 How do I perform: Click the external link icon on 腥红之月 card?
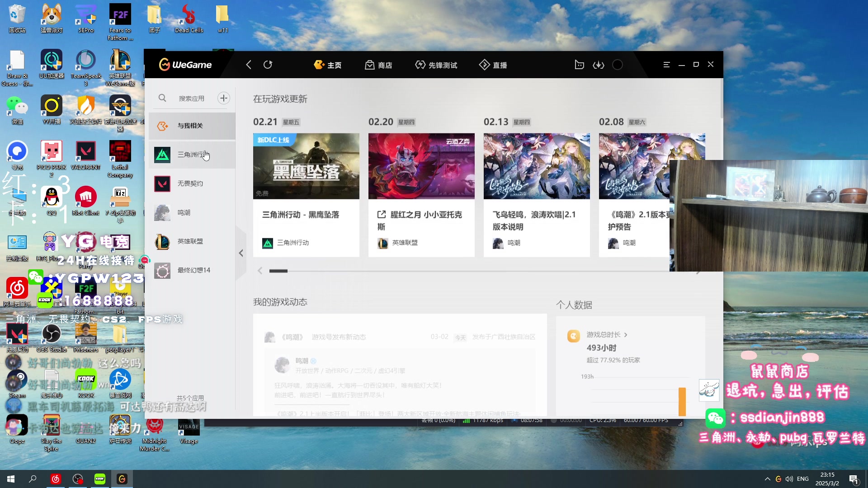pos(382,215)
